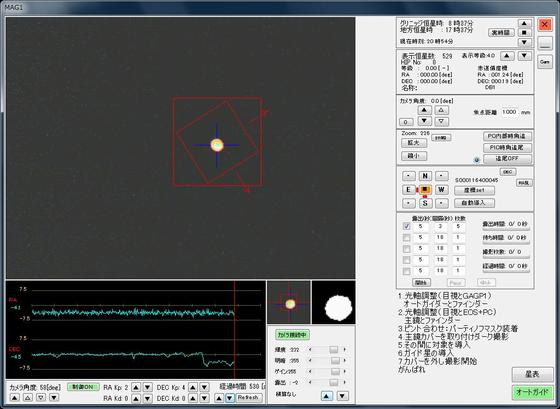
Task: Click solid up arrow under カメラ角度 0.0[deg]
Action: (x=424, y=110)
